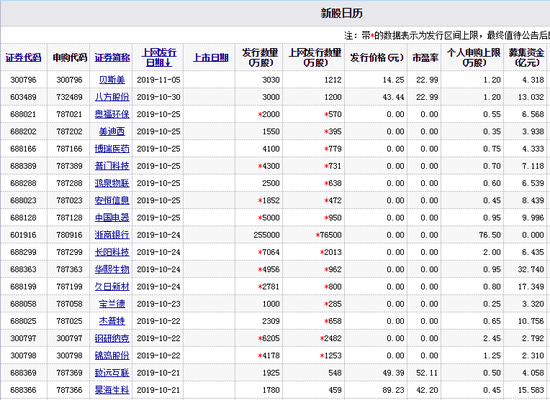550x400 pixels.
Task: Sort by 证券简称 column header
Action: tap(112, 57)
